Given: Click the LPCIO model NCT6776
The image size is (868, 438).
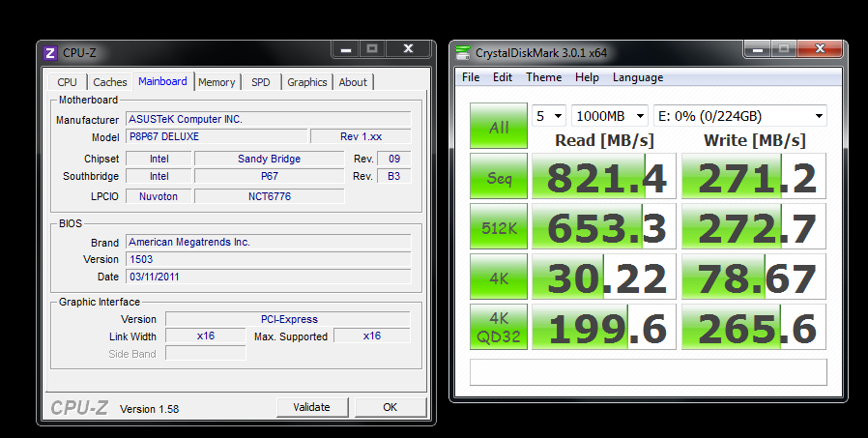Looking at the screenshot, I should click(269, 196).
